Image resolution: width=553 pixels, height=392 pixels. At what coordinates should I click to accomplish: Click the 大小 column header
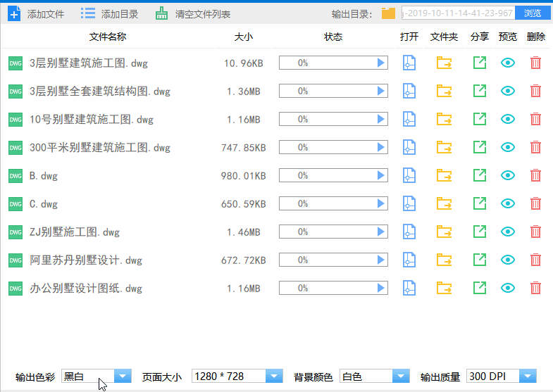[243, 37]
